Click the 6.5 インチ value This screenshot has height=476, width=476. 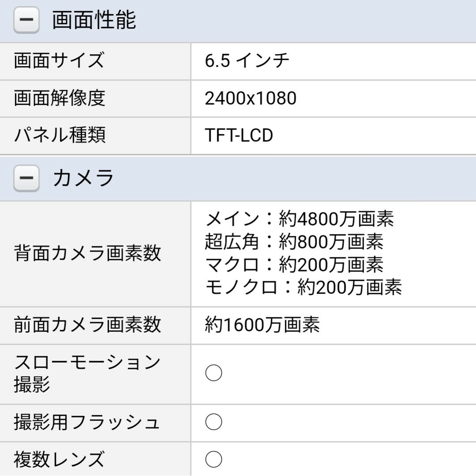tap(247, 60)
